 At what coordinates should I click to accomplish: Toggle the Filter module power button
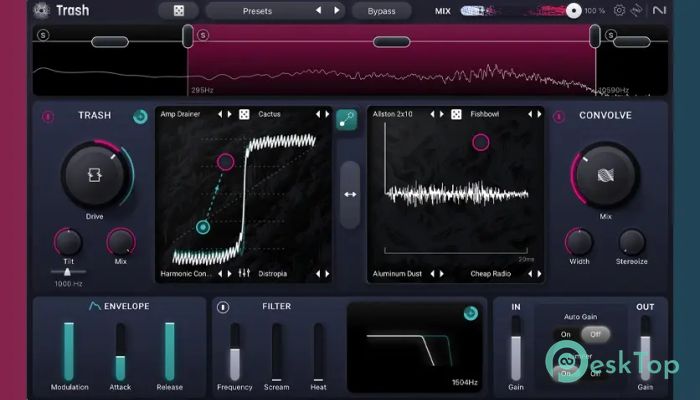223,307
